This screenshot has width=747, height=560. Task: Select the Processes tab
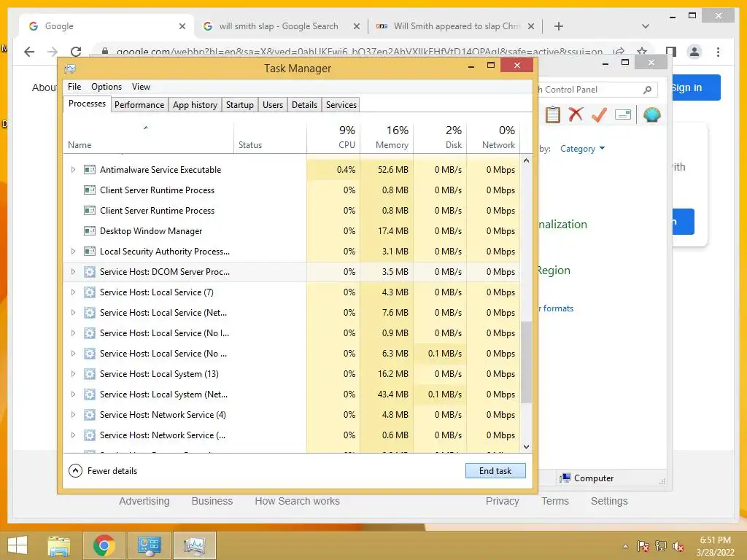[88, 104]
